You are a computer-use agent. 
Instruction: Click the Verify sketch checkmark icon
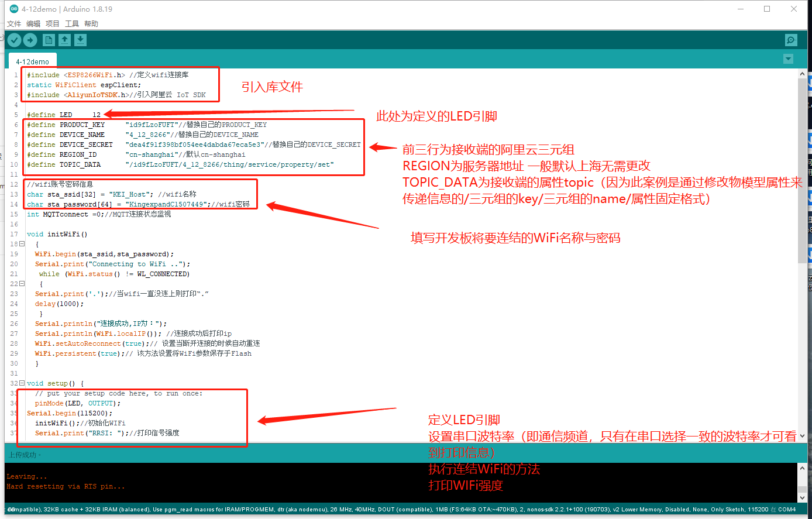click(x=15, y=40)
